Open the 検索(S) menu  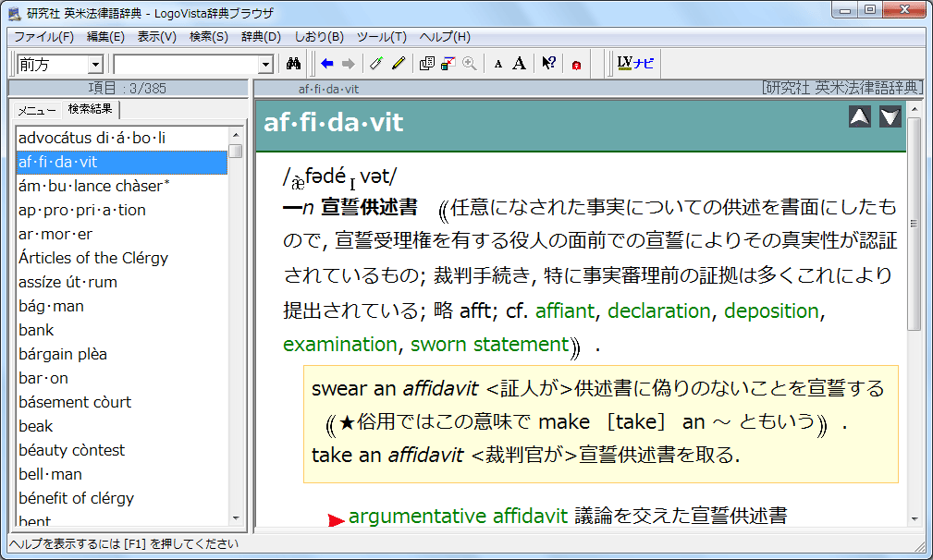point(208,37)
